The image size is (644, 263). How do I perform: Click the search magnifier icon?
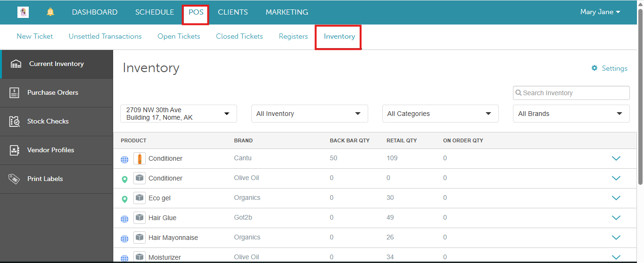click(x=519, y=93)
